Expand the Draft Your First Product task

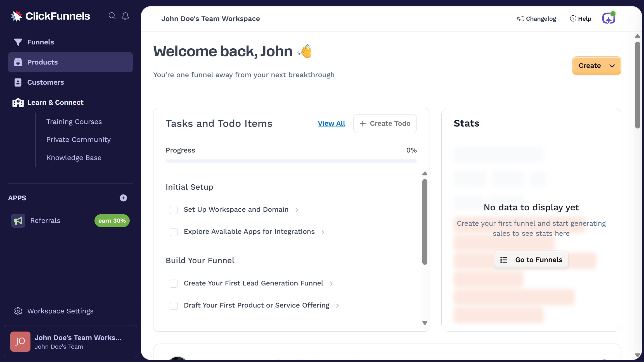(338, 306)
